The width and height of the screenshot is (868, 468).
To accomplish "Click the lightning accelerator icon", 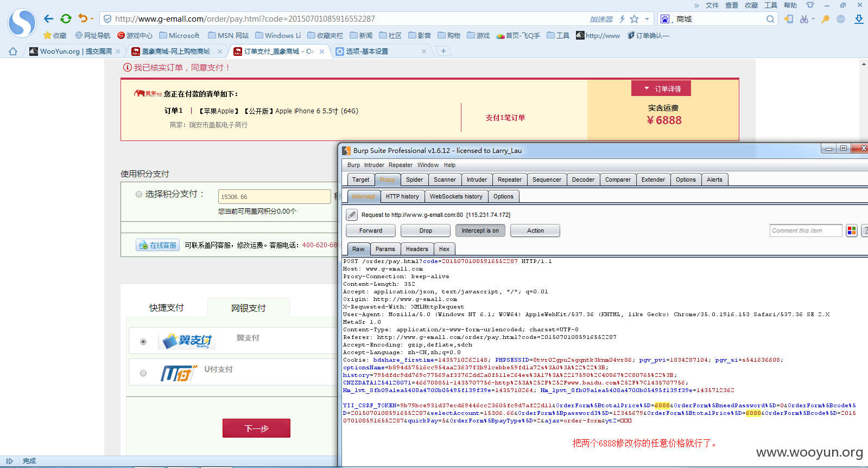I will (622, 19).
